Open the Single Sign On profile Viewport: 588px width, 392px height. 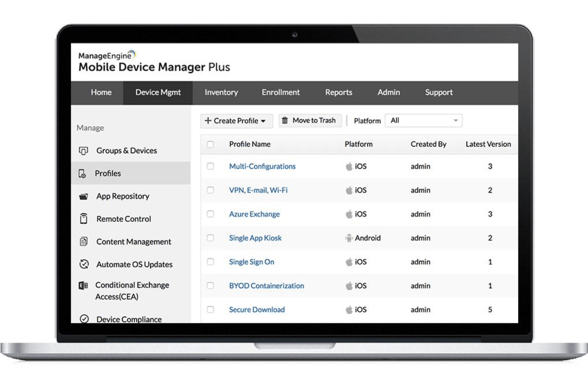(x=251, y=262)
